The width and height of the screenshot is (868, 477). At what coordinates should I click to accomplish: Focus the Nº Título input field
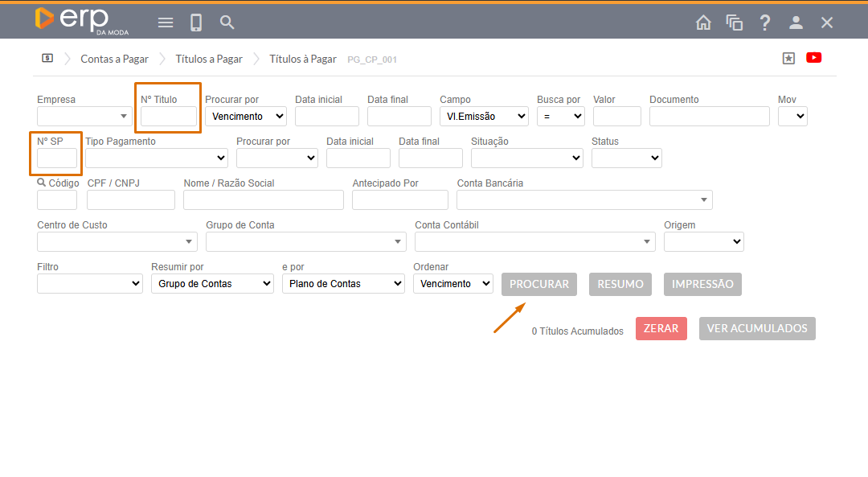tap(169, 117)
